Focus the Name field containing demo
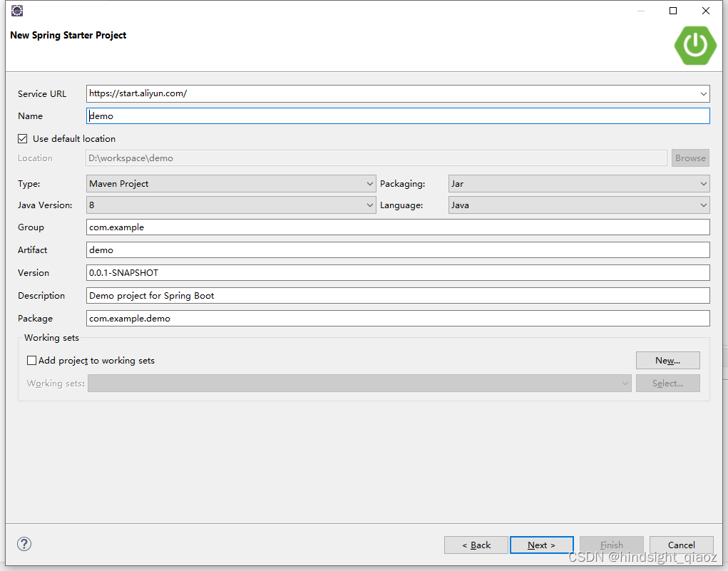This screenshot has width=728, height=571. point(398,115)
